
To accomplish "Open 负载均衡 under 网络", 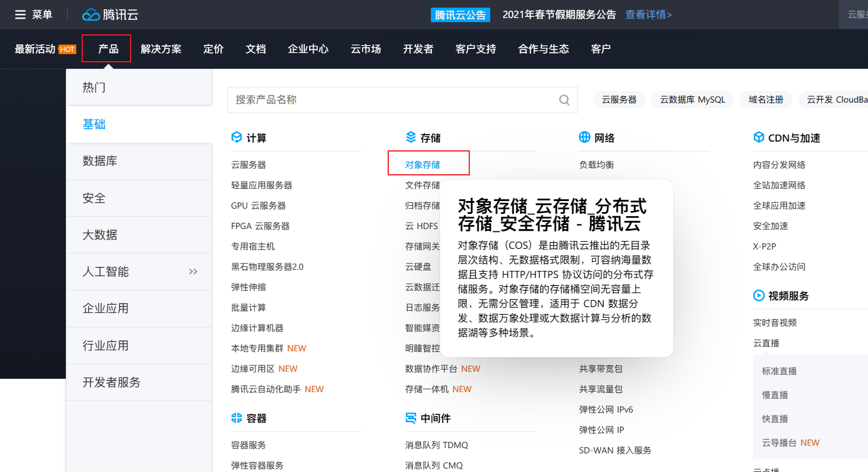I will click(596, 165).
